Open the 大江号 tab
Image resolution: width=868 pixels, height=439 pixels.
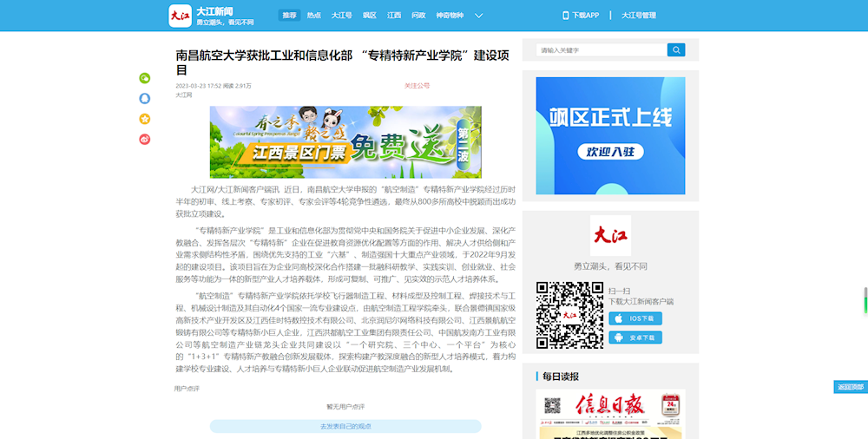[342, 16]
